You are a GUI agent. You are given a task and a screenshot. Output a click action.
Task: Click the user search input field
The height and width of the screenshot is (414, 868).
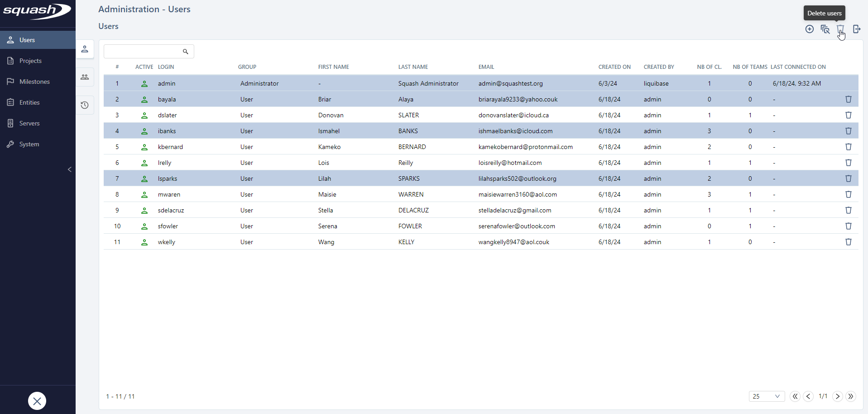pos(143,52)
